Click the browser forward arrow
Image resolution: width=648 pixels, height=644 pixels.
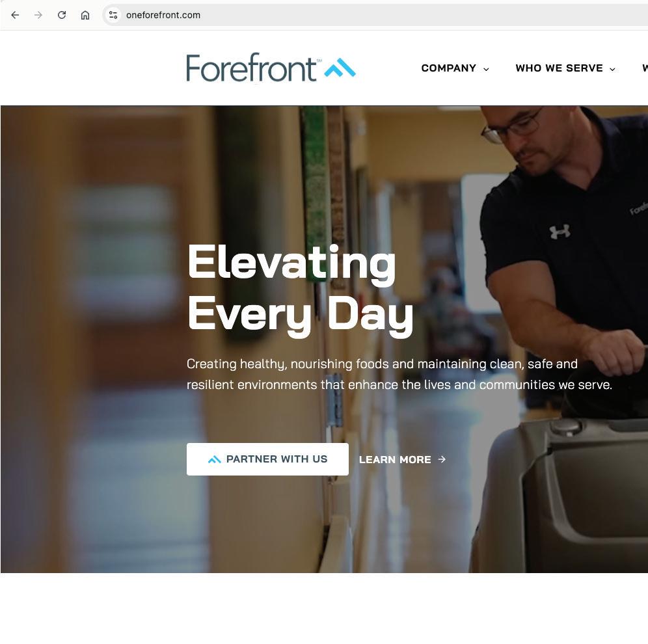[x=38, y=15]
